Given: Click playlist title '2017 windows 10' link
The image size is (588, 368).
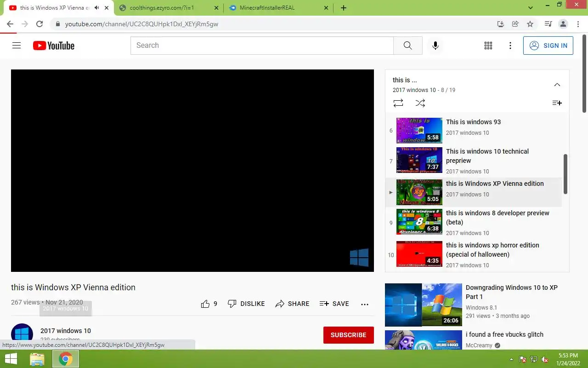Looking at the screenshot, I should (x=414, y=90).
